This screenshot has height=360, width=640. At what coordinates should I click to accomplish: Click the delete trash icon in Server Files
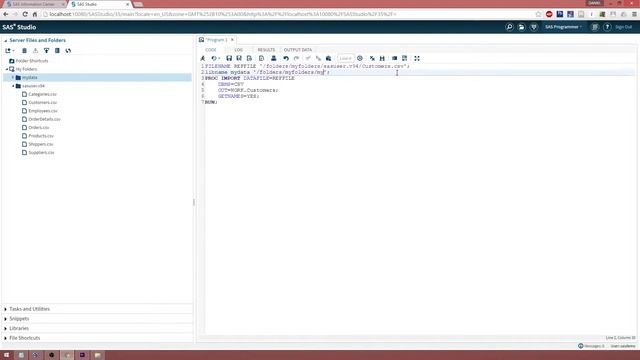(x=24, y=51)
